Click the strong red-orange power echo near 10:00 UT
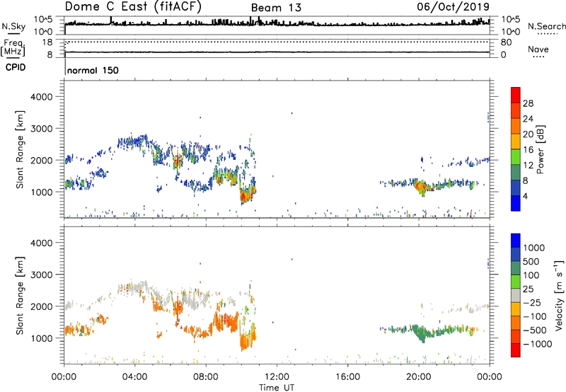The height and width of the screenshot is (392, 566). pos(246,195)
